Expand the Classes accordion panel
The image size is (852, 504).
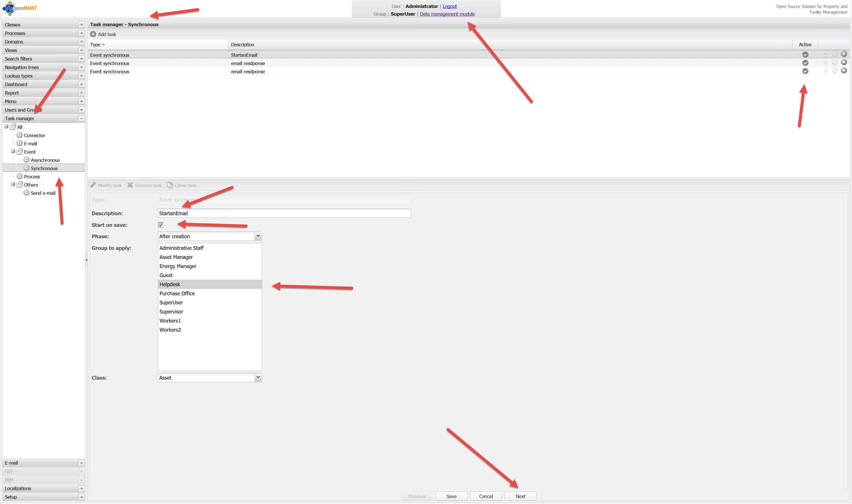81,25
